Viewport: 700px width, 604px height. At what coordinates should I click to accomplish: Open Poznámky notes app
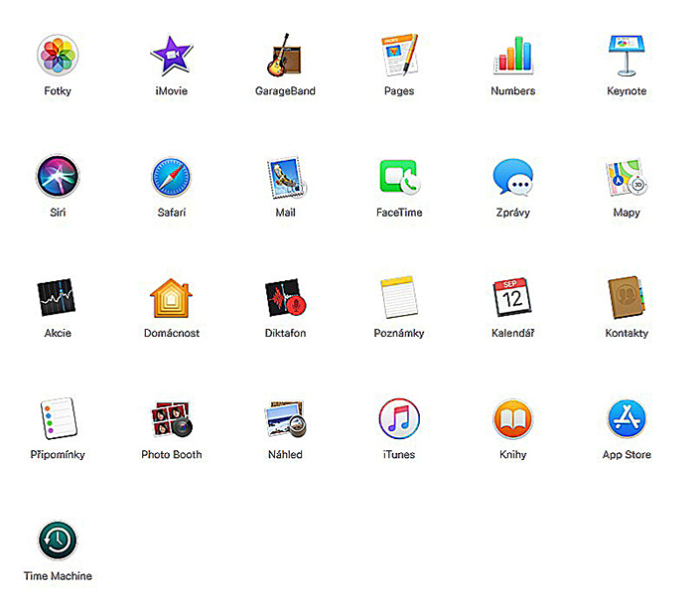click(399, 298)
